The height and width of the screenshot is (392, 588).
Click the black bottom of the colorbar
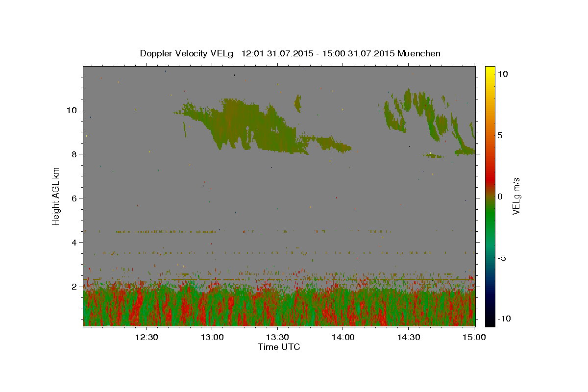coord(490,321)
